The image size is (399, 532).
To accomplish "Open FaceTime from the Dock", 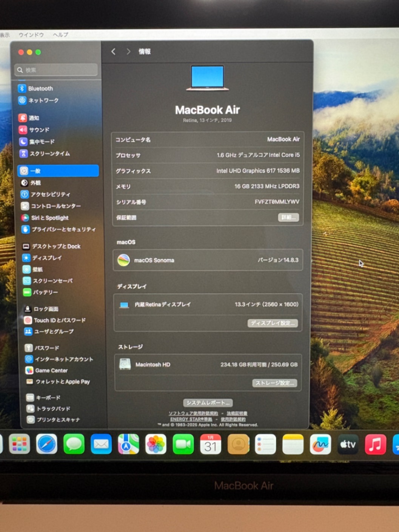I will point(183,444).
